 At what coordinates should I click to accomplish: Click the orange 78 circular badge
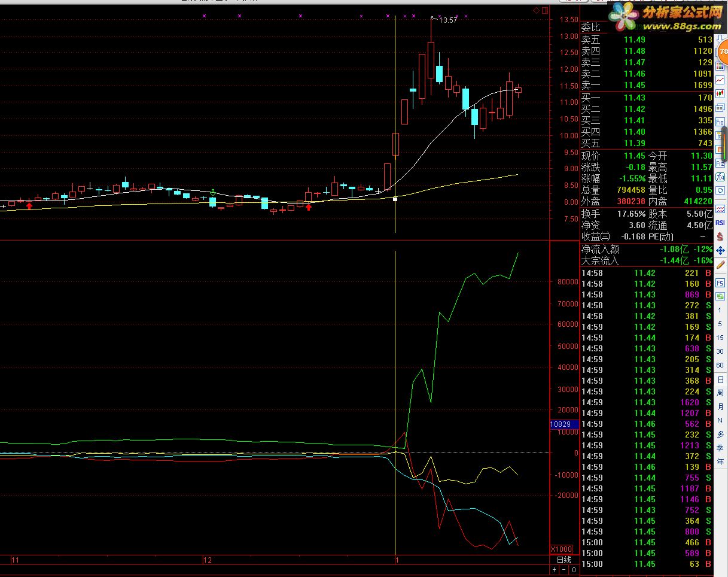[x=723, y=51]
